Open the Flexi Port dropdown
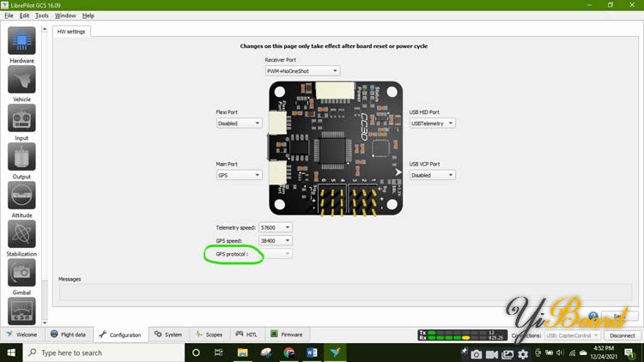Image resolution: width=644 pixels, height=362 pixels. [x=239, y=123]
